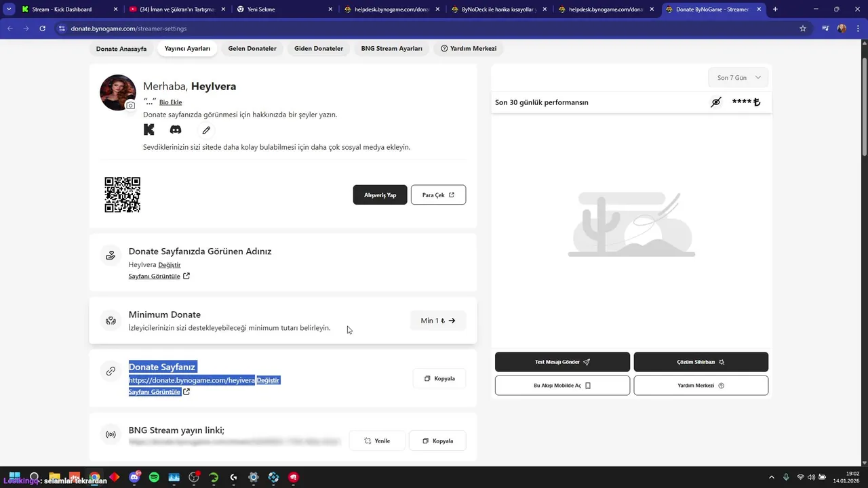Open the Chrome menu three dots
Image resolution: width=868 pixels, height=488 pixels.
click(859, 28)
